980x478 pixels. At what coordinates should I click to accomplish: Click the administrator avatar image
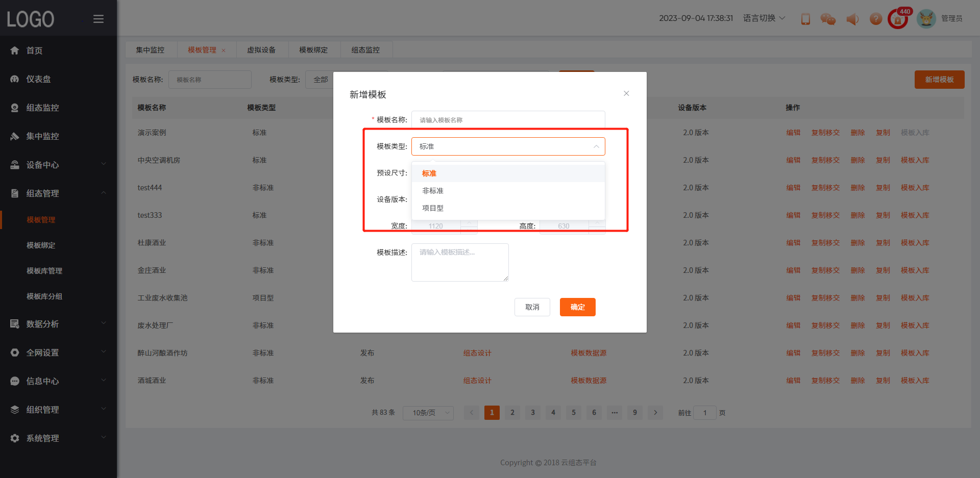tap(926, 19)
